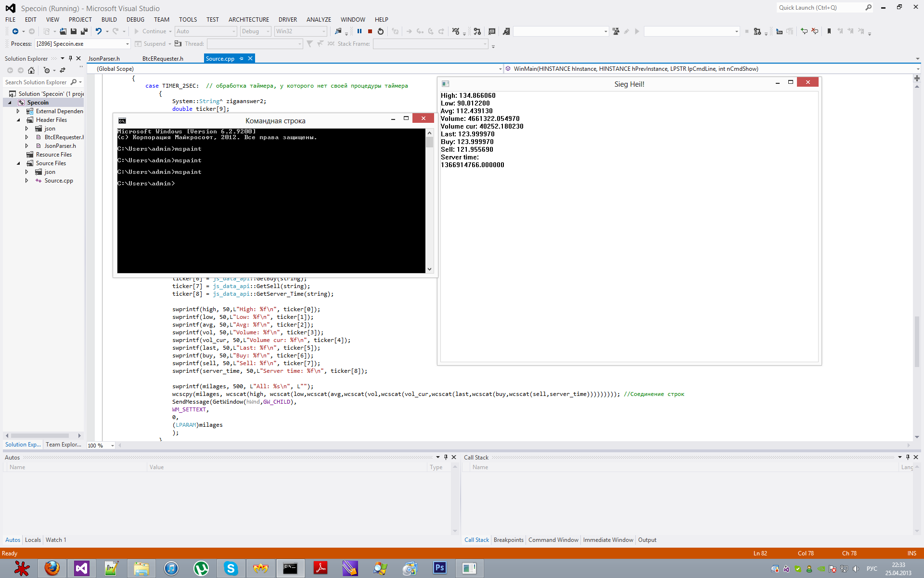The image size is (924, 578).
Task: Select the Specoin project node
Action: pos(38,103)
